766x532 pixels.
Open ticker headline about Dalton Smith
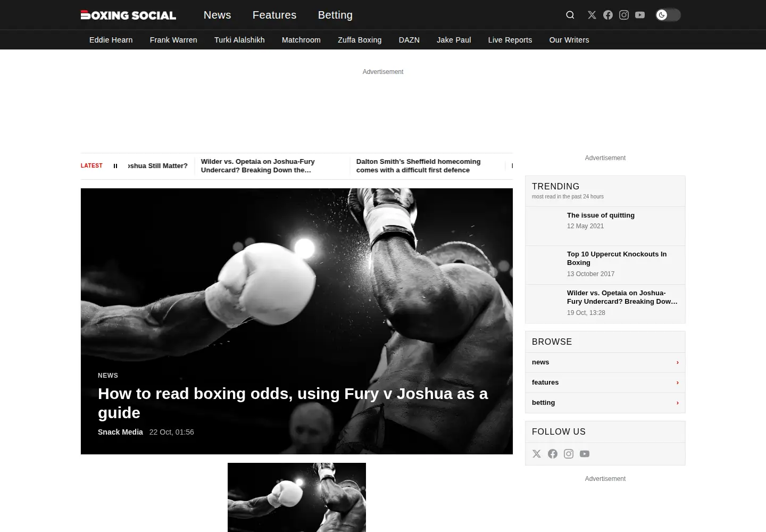coord(418,166)
